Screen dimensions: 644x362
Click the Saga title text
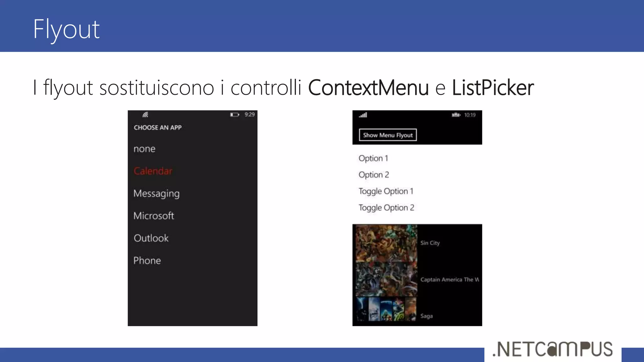[x=426, y=316]
